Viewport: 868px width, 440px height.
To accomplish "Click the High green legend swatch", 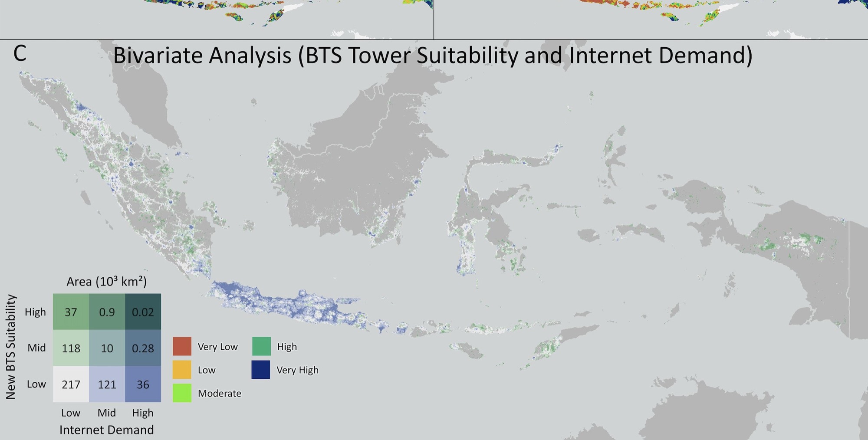I will coord(261,346).
